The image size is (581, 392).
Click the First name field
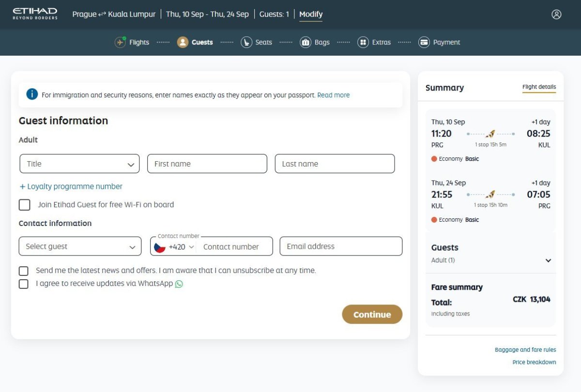207,164
